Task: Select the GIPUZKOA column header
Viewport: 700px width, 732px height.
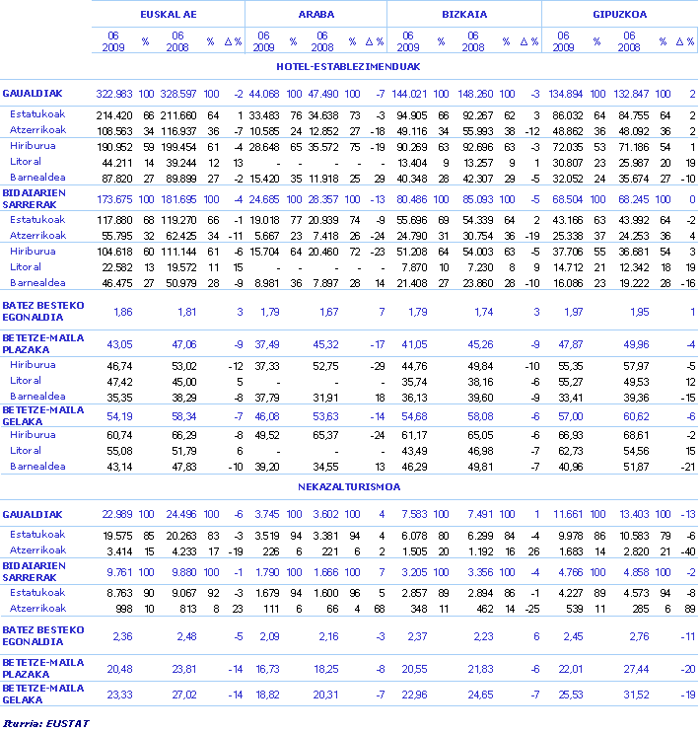Action: point(619,14)
